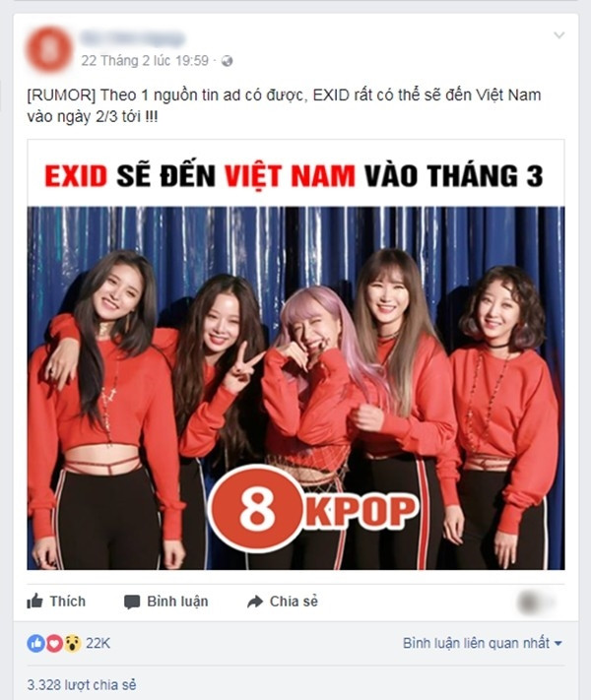The image size is (591, 700).
Task: Click the Chia sẻ share arrow icon
Action: click(x=255, y=602)
